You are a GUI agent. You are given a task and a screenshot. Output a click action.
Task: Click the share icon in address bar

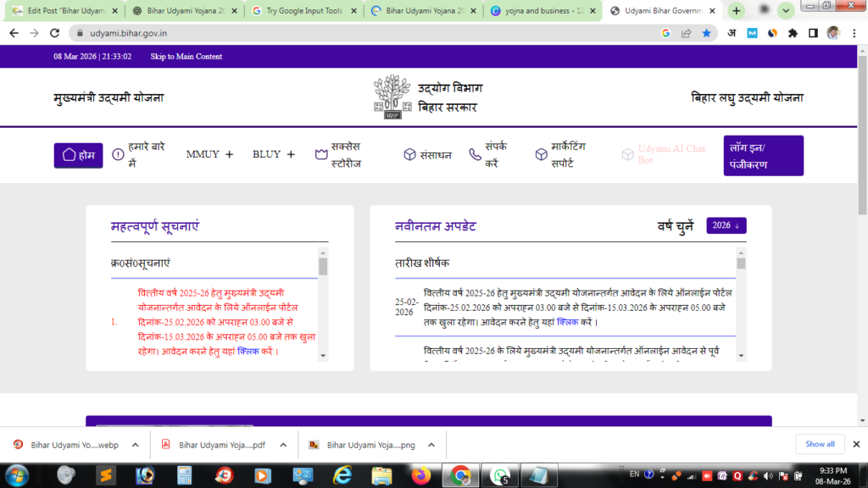click(x=686, y=33)
